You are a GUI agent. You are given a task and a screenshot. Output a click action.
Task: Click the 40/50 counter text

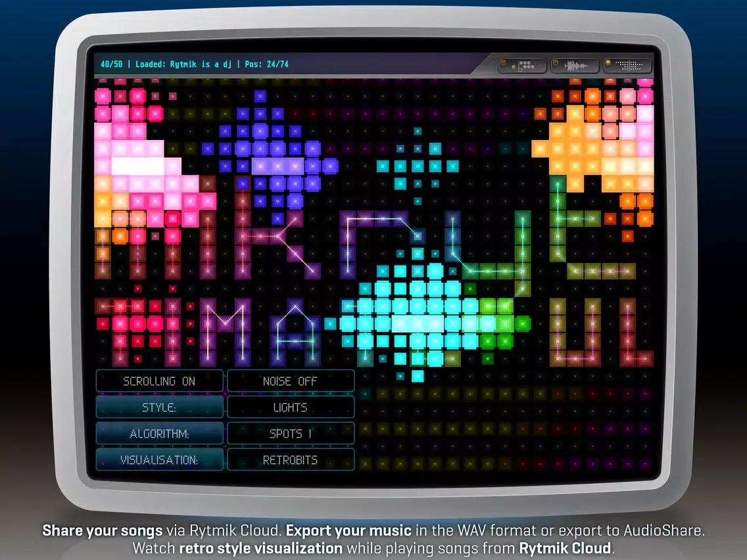click(x=112, y=64)
